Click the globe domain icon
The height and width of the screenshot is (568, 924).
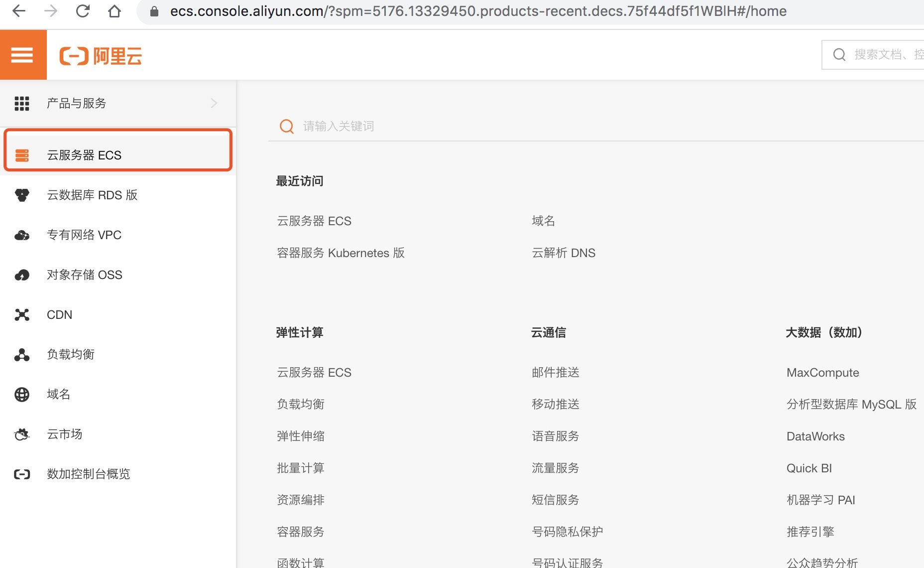click(x=22, y=395)
